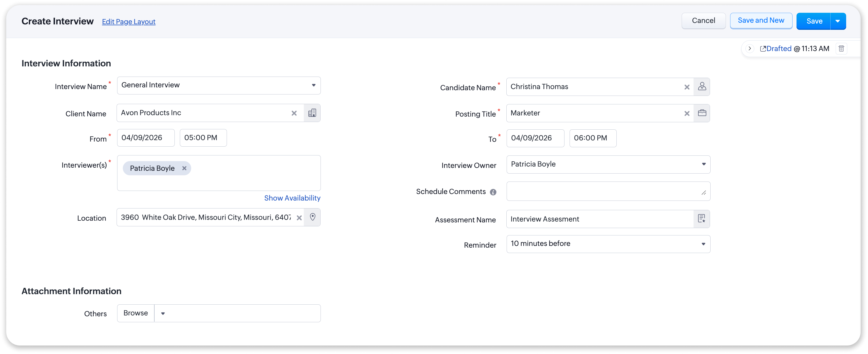Clear Christina Thomas candidate name
The height and width of the screenshot is (354, 868).
pos(687,87)
